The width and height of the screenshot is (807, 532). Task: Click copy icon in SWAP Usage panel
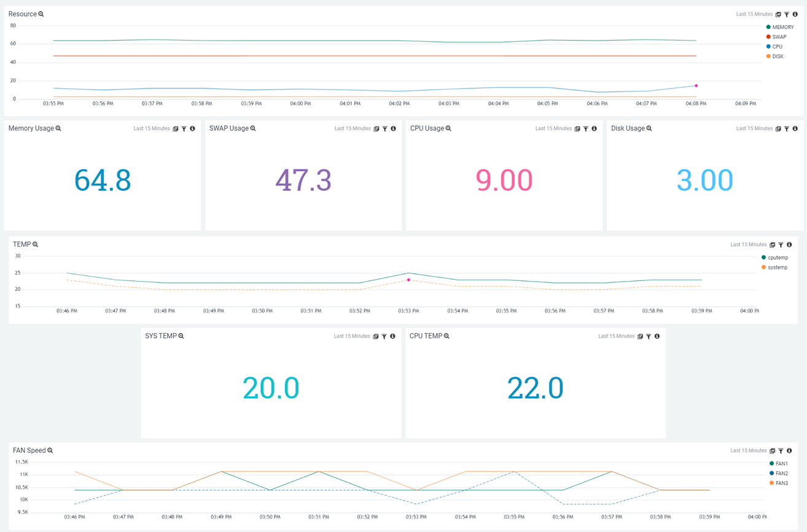coord(376,129)
